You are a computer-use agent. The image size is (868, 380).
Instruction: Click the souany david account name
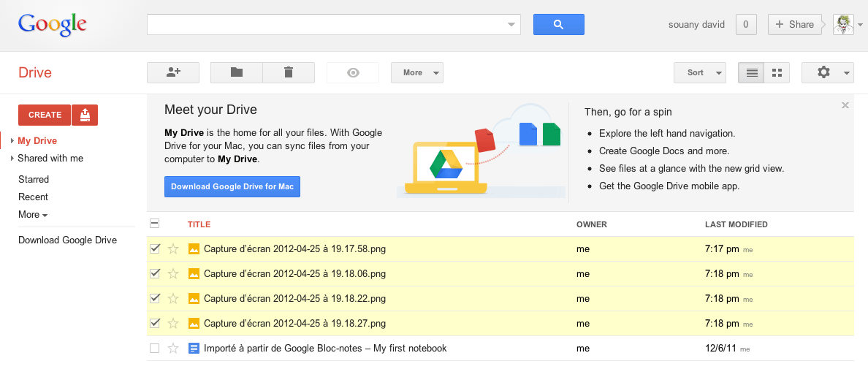pyautogui.click(x=696, y=24)
